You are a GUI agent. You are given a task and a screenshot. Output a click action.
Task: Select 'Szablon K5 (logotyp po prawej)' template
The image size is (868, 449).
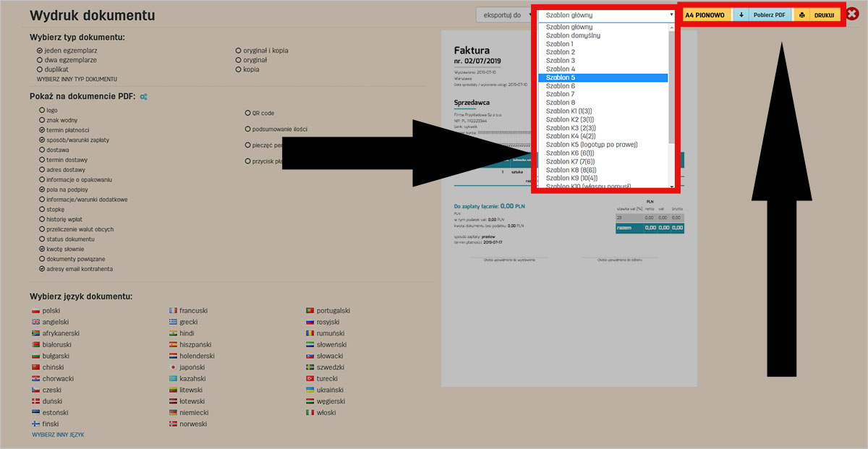pyautogui.click(x=591, y=145)
